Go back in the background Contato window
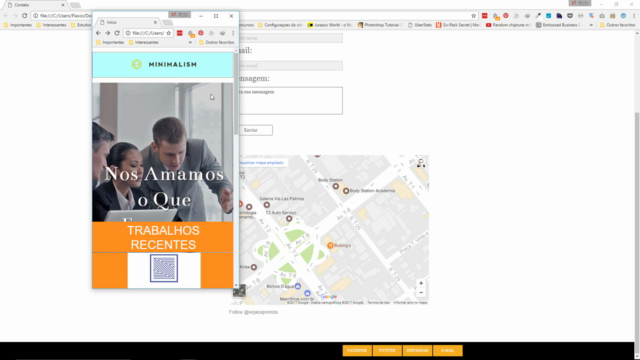Image resolution: width=640 pixels, height=360 pixels. click(6, 16)
